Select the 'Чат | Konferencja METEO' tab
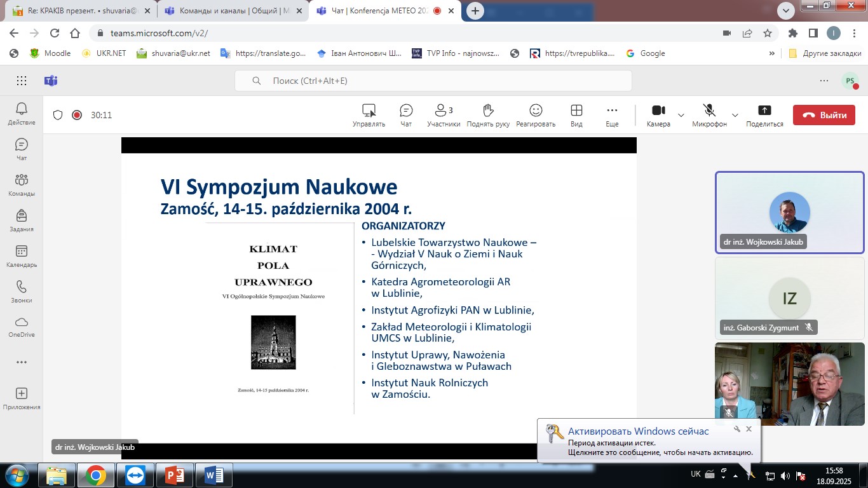This screenshot has width=868, height=488. [383, 11]
